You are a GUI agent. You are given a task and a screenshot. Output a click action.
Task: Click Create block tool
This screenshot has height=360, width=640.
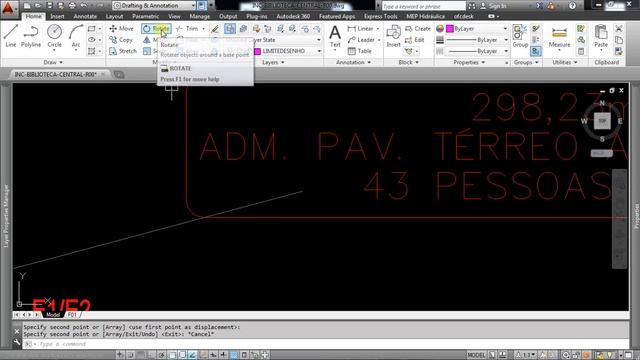[418, 29]
